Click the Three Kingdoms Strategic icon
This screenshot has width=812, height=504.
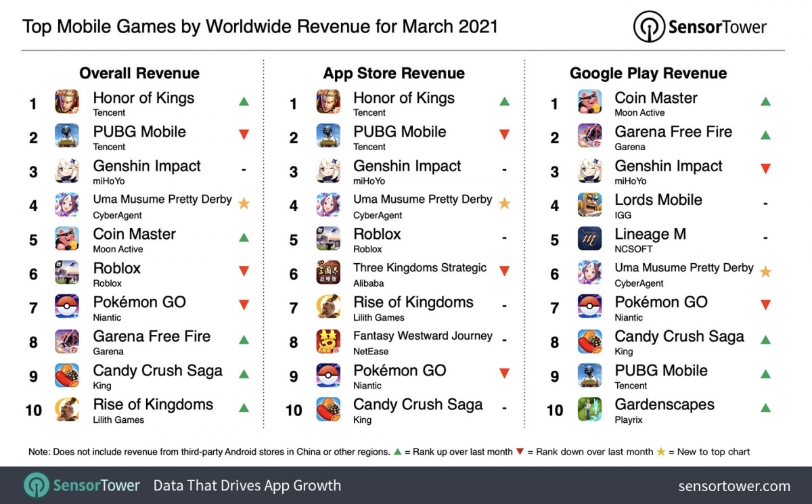point(328,273)
